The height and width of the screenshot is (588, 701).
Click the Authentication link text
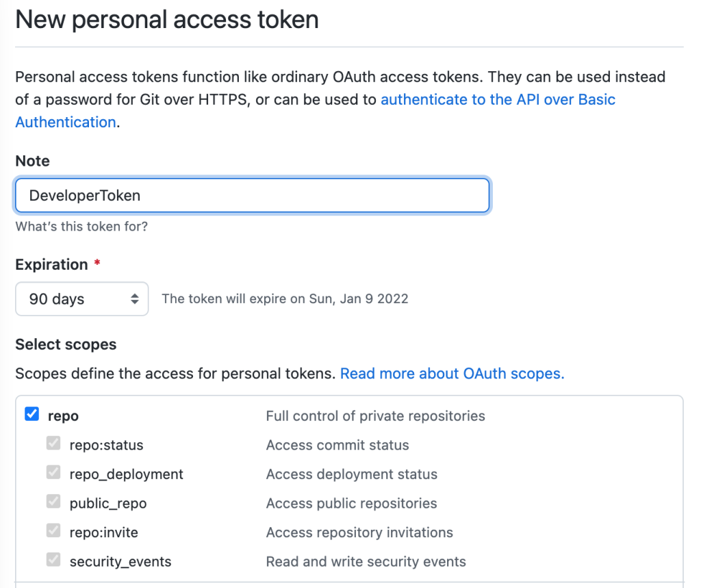click(66, 122)
